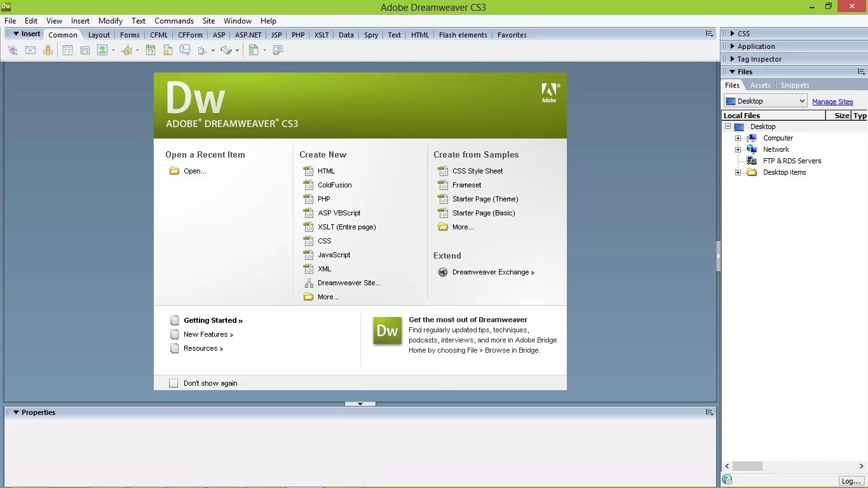Expand the Tag Inspector panel group

(x=733, y=59)
